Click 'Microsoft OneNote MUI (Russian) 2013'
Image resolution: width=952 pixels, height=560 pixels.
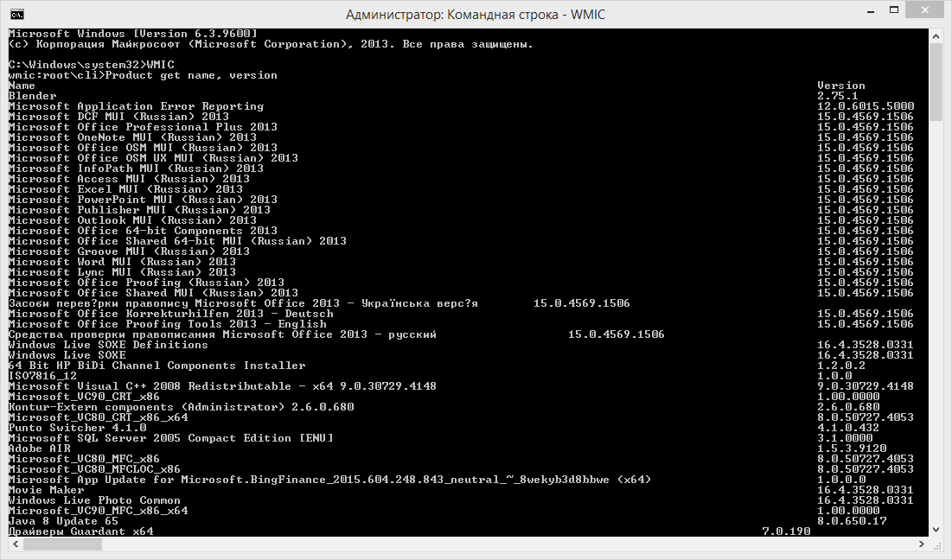click(x=132, y=137)
